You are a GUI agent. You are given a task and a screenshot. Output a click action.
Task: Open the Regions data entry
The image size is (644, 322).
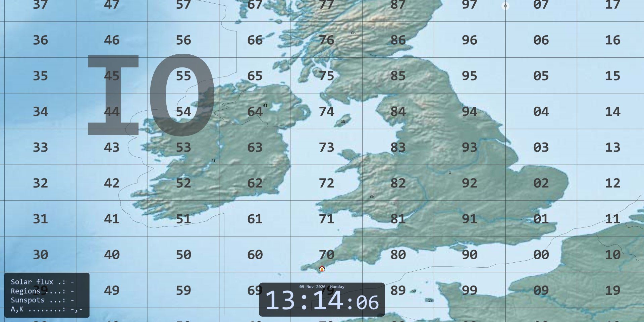click(42, 291)
